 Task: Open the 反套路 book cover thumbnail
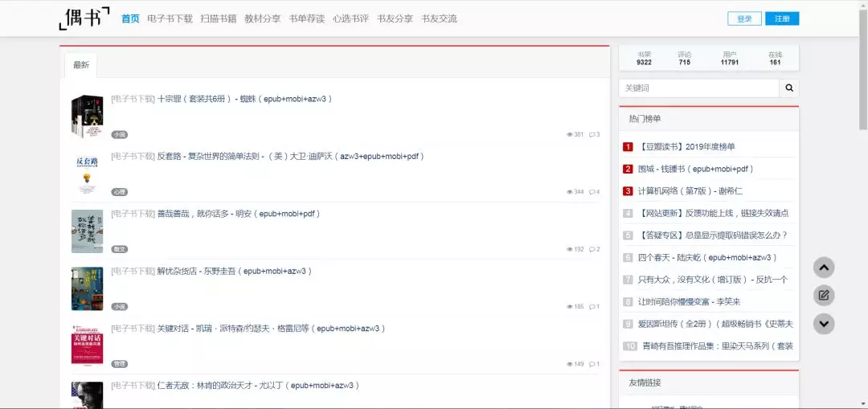[87, 174]
